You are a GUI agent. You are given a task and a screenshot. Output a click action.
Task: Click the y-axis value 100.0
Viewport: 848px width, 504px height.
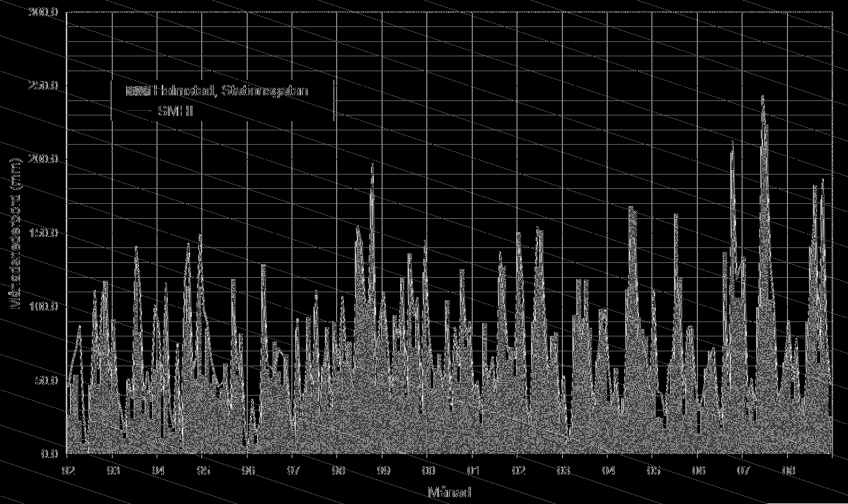pos(44,307)
